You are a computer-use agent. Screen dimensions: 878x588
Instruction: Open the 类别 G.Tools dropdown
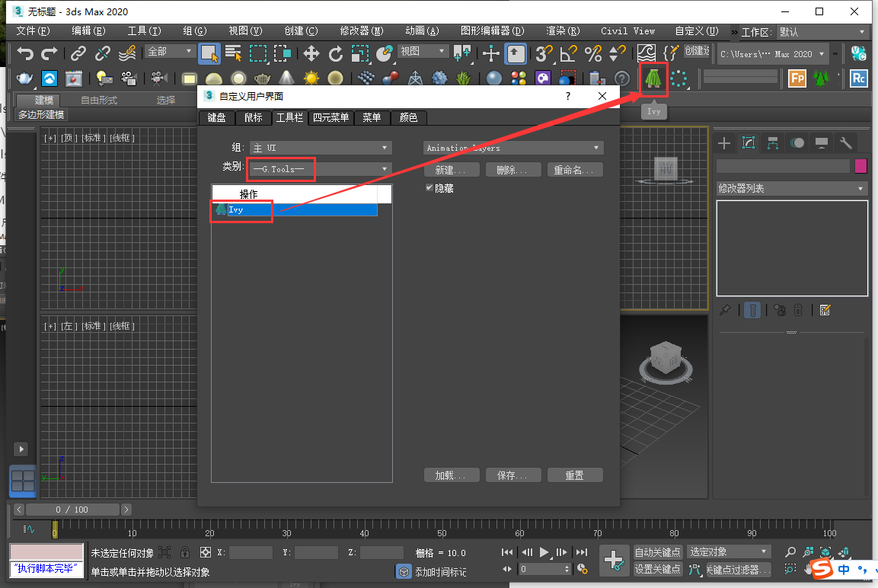(x=320, y=169)
